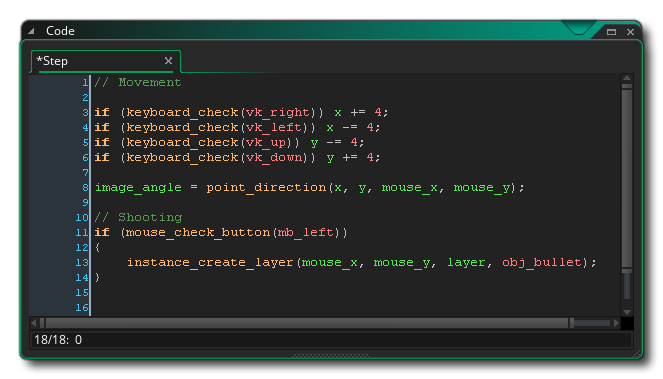Click the resize grip at window corner
Viewport: 663px width, 379px height.
(636, 354)
